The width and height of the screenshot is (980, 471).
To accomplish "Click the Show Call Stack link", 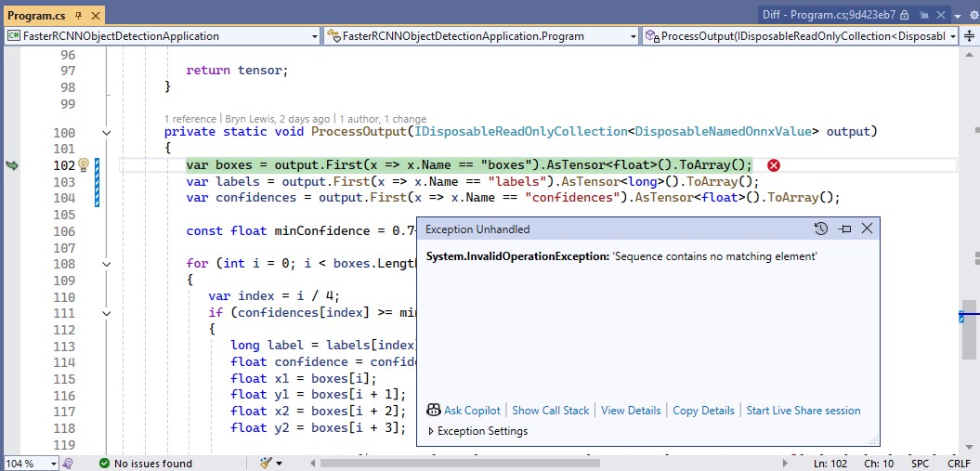I will tap(550, 411).
